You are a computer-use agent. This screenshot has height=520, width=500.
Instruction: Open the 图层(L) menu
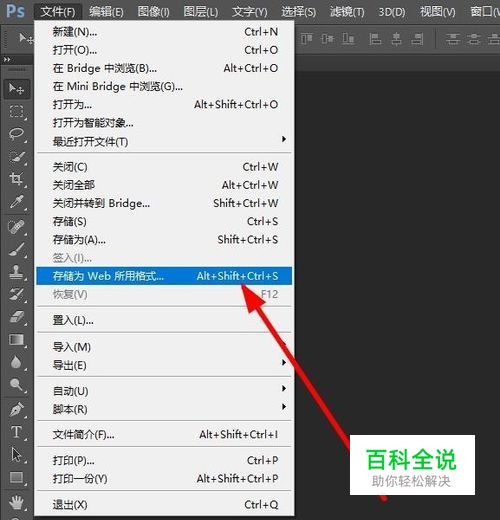coord(201,12)
